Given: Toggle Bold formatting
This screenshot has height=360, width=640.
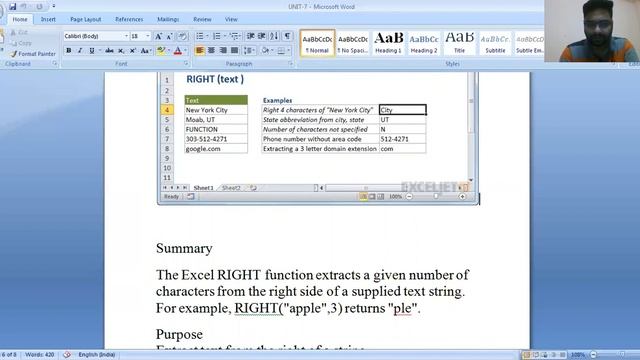Looking at the screenshot, I should point(69,51).
